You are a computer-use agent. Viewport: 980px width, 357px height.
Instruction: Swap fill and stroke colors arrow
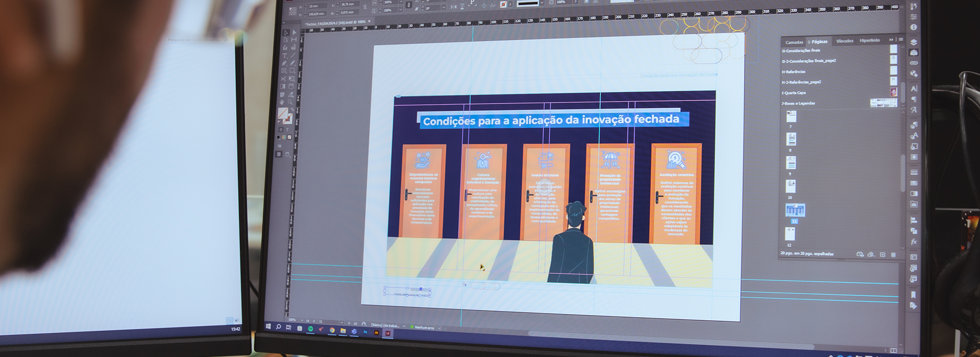click(292, 110)
